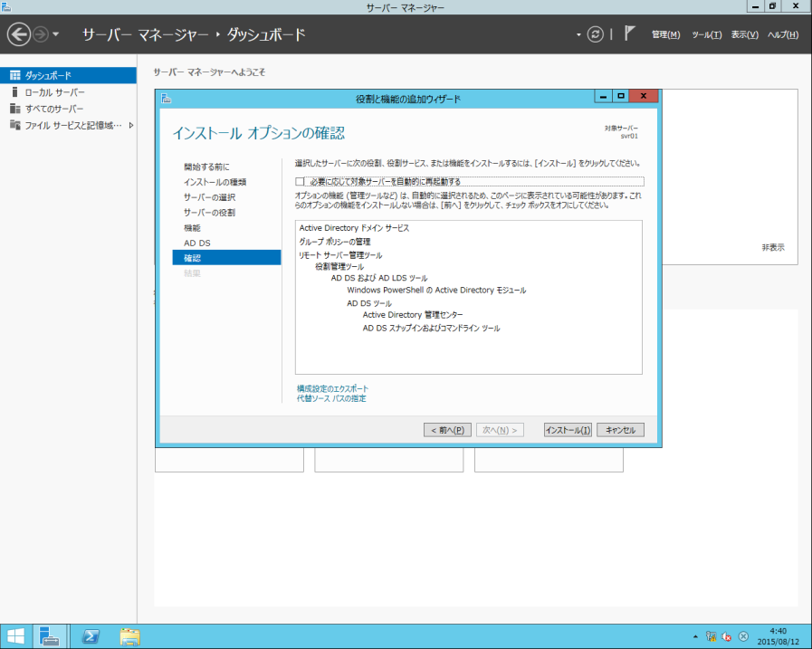The width and height of the screenshot is (812, 649).
Task: Click Server Manager icon in the taskbar
Action: click(50, 636)
